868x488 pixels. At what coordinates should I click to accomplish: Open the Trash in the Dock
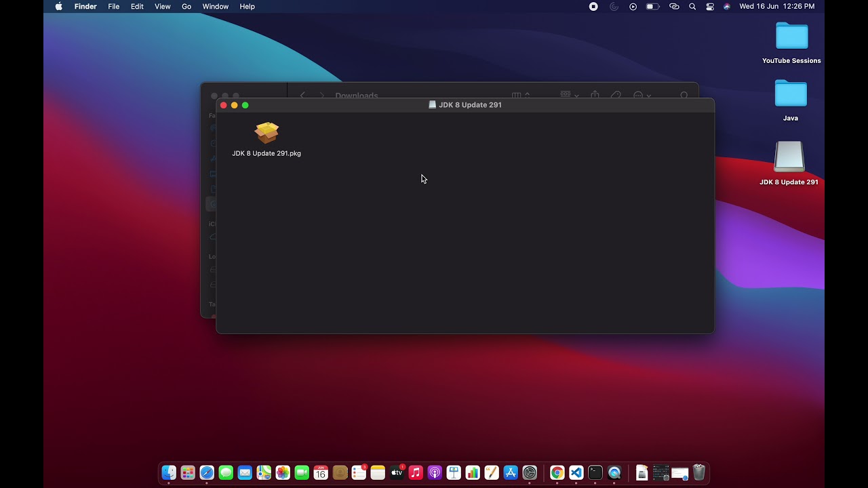699,472
